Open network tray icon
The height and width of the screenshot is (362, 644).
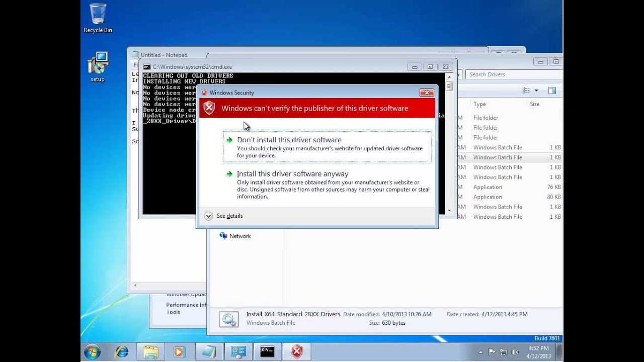click(503, 352)
